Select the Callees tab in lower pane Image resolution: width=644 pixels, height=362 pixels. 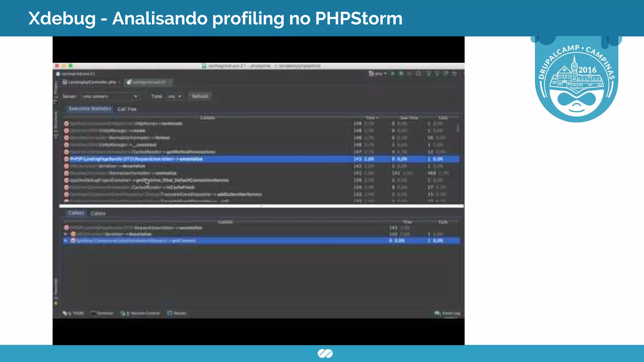click(x=76, y=213)
